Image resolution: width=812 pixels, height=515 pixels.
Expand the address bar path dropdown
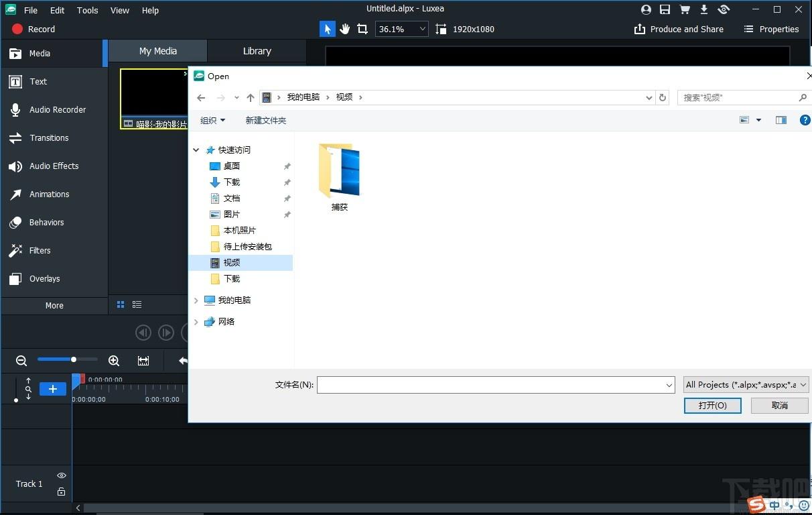tap(649, 97)
